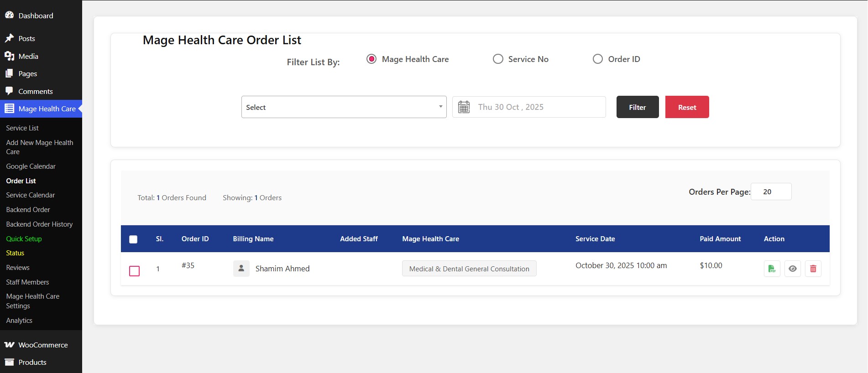The height and width of the screenshot is (373, 868).
Task: Select the Order ID radio button
Action: click(597, 59)
